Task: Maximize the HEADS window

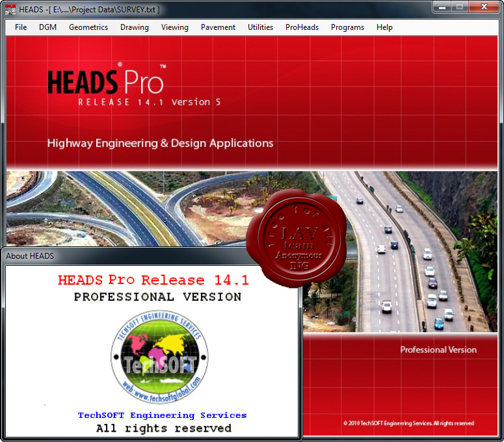Action: click(x=460, y=6)
